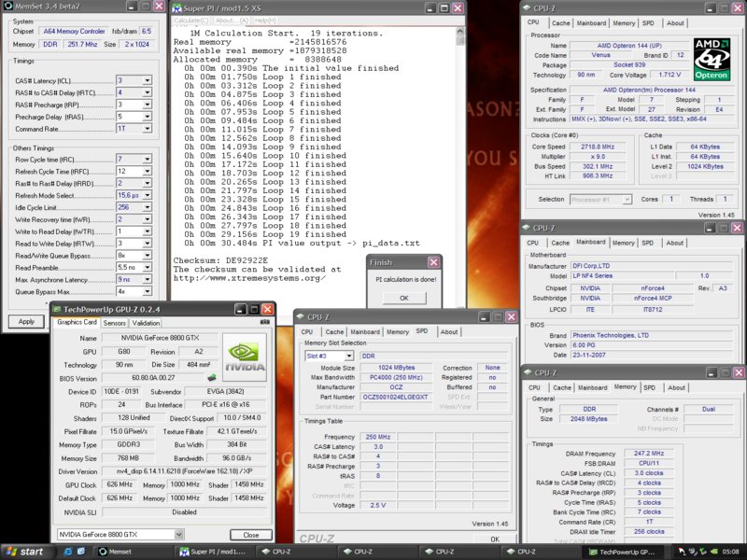Click OK in the Finish dialog
Image resolution: width=747 pixels, height=560 pixels.
point(404,298)
